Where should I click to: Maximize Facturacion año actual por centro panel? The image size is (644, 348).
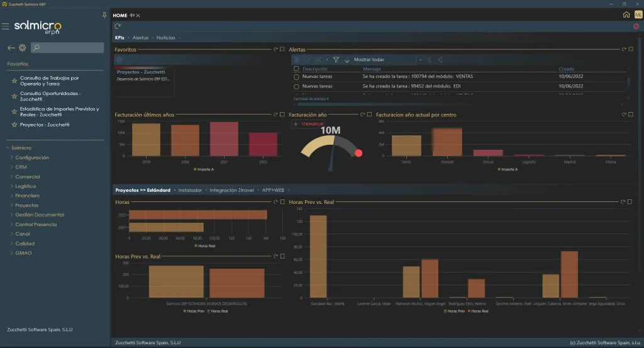(631, 115)
